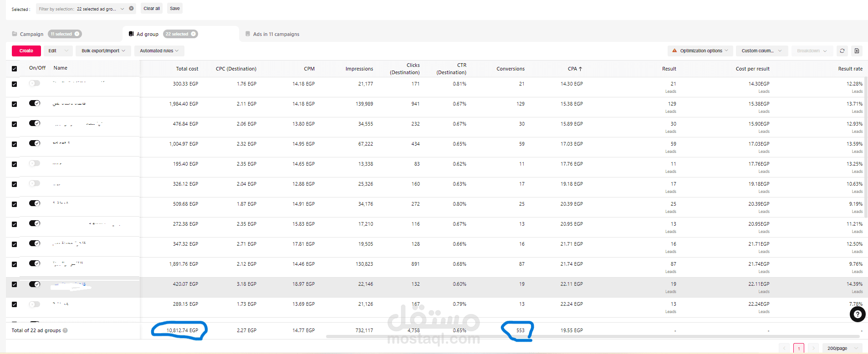Click the export report file icon
This screenshot has width=868, height=354.
point(857,51)
